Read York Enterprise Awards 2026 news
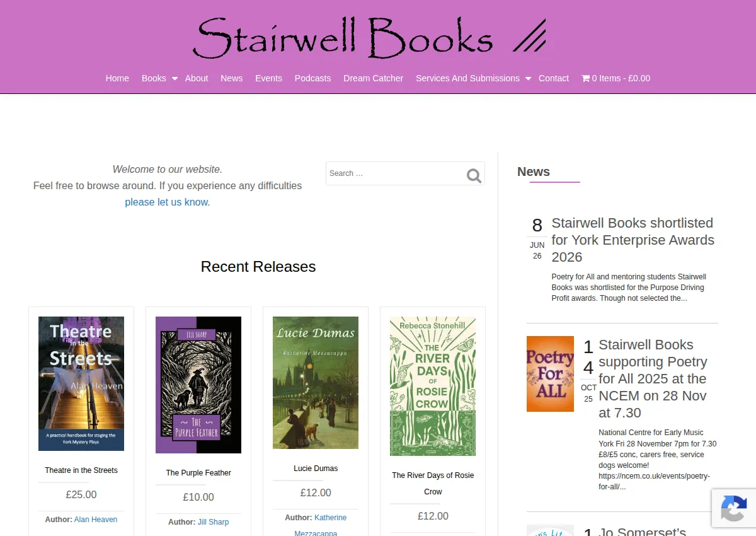756x536 pixels. [x=633, y=240]
